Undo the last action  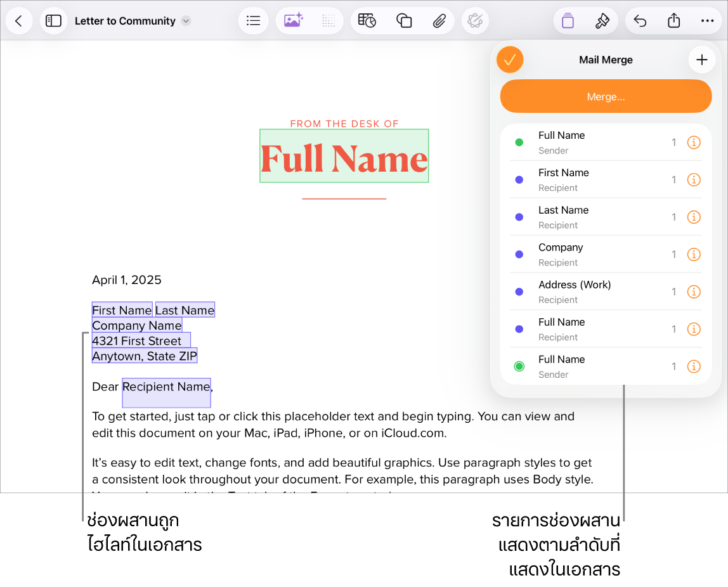[x=640, y=21]
